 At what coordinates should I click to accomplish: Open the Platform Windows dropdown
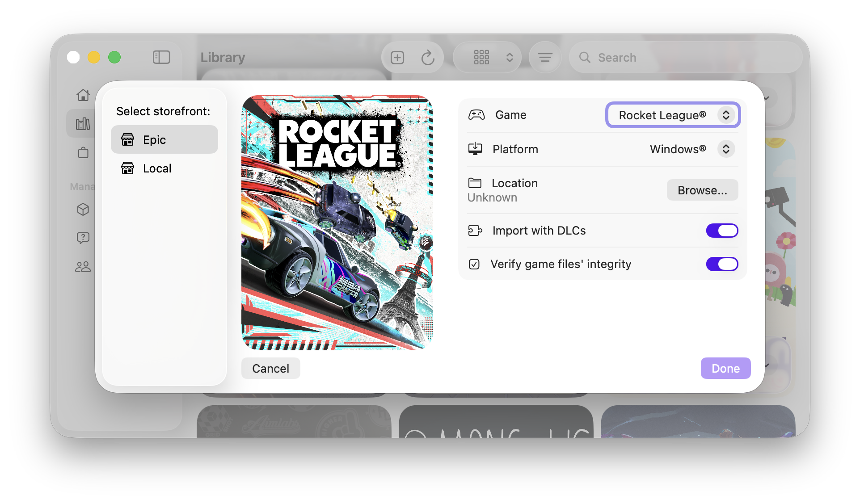(x=691, y=149)
